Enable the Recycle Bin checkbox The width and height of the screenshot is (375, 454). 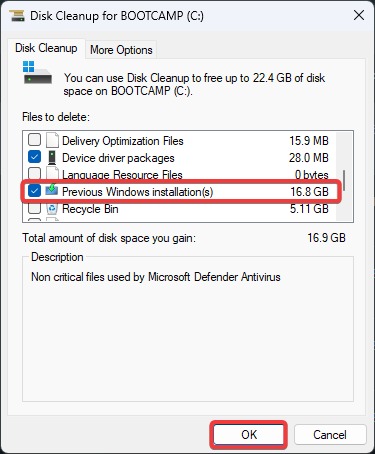tap(35, 209)
